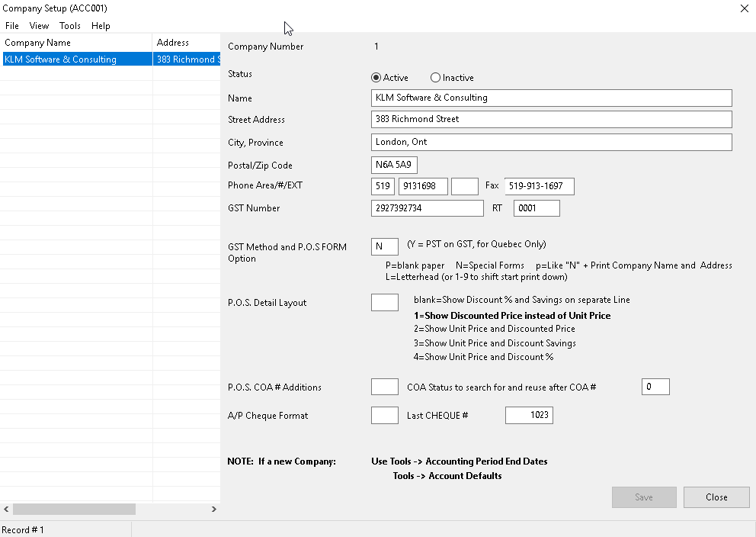Click the disabled Save button

pyautogui.click(x=644, y=497)
